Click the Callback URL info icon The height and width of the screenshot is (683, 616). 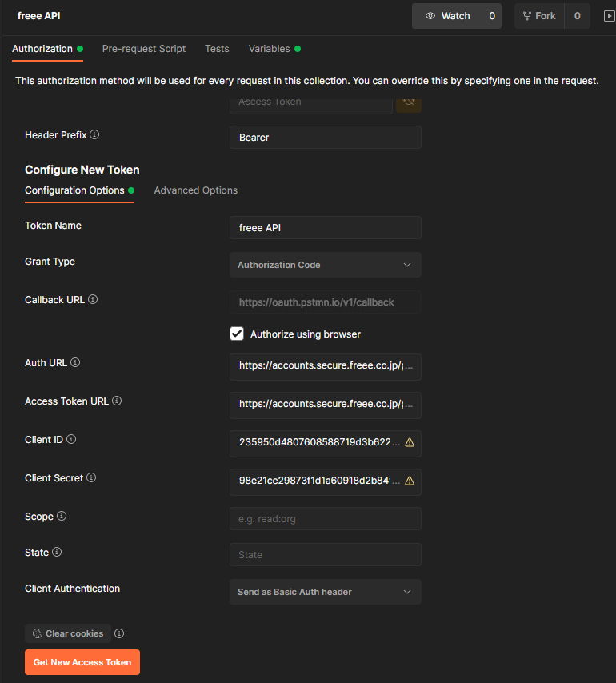[93, 300]
